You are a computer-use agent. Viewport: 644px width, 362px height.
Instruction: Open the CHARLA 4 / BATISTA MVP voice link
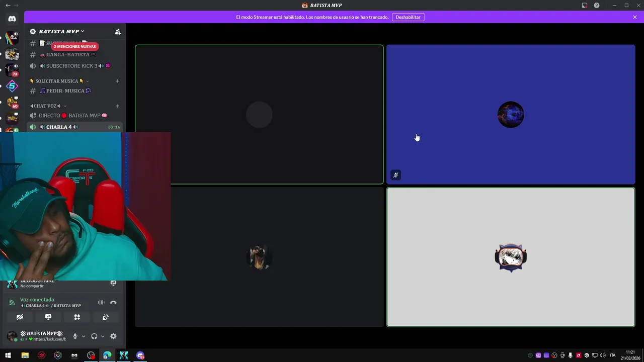coord(50,306)
